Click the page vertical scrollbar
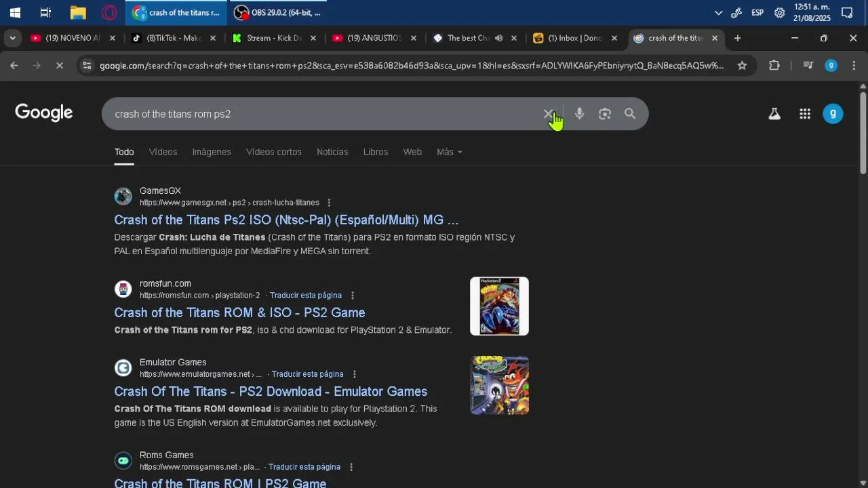The image size is (868, 488). 863,132
